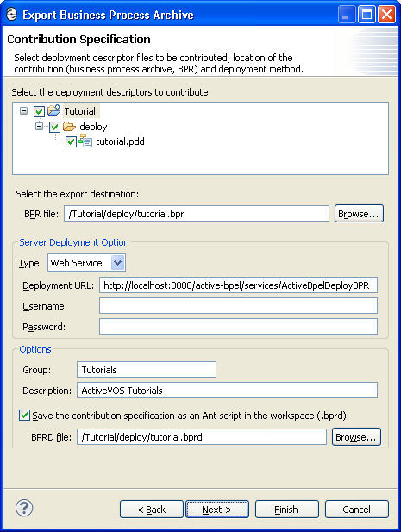401x532 pixels.
Task: Uncheck the Tutorial project checkbox
Action: pyautogui.click(x=39, y=111)
